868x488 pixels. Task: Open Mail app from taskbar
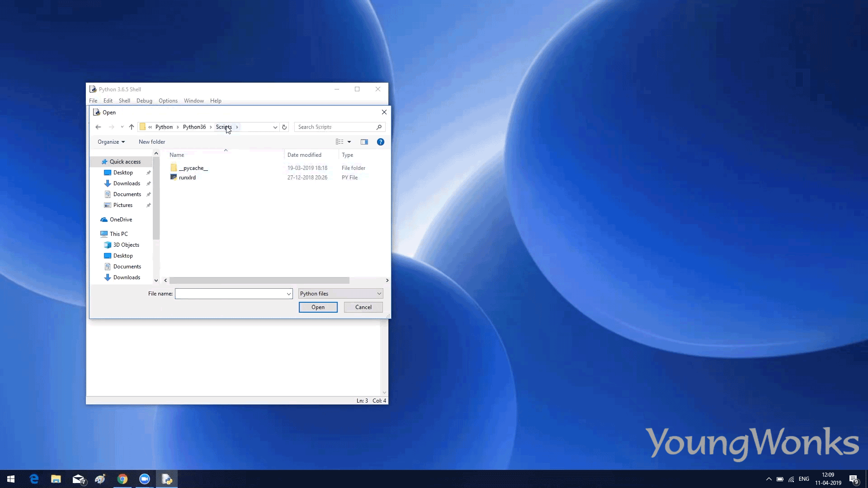79,479
